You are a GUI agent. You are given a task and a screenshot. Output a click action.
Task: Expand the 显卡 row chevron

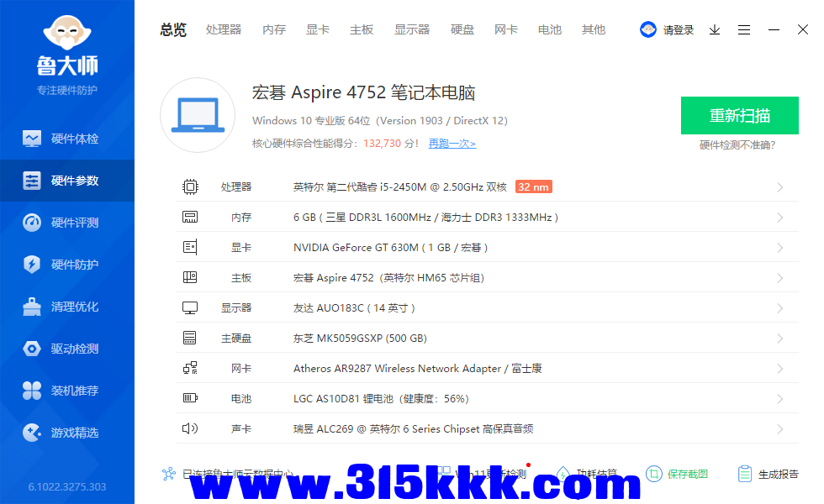pos(780,248)
